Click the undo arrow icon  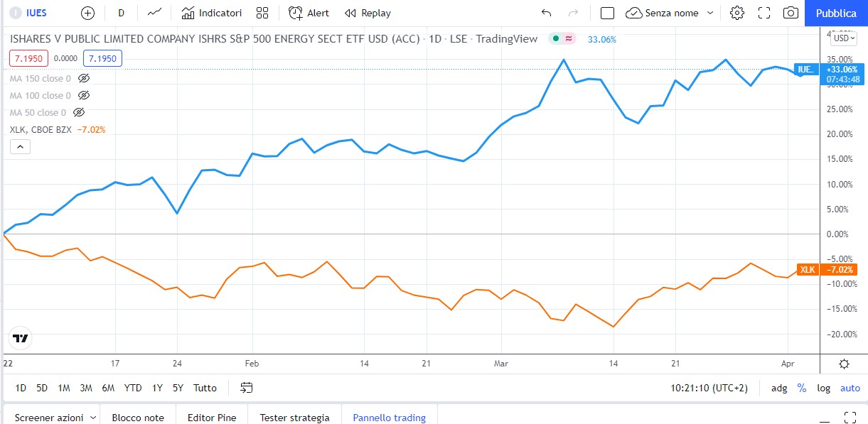(x=546, y=13)
